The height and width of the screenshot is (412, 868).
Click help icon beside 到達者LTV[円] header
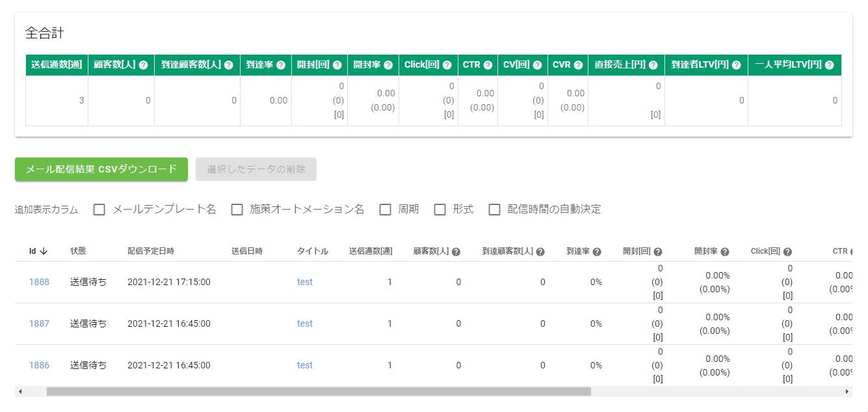click(x=736, y=65)
